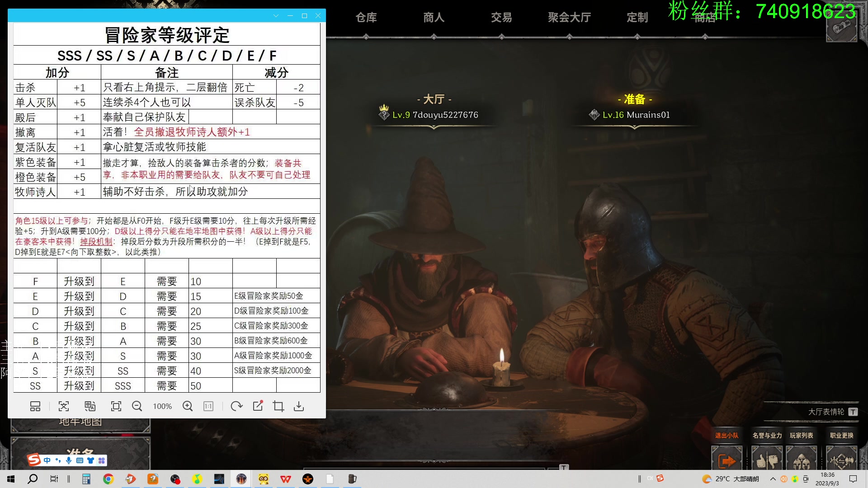
Task: Click the 大厅表情轮 T key button
Action: click(x=853, y=412)
